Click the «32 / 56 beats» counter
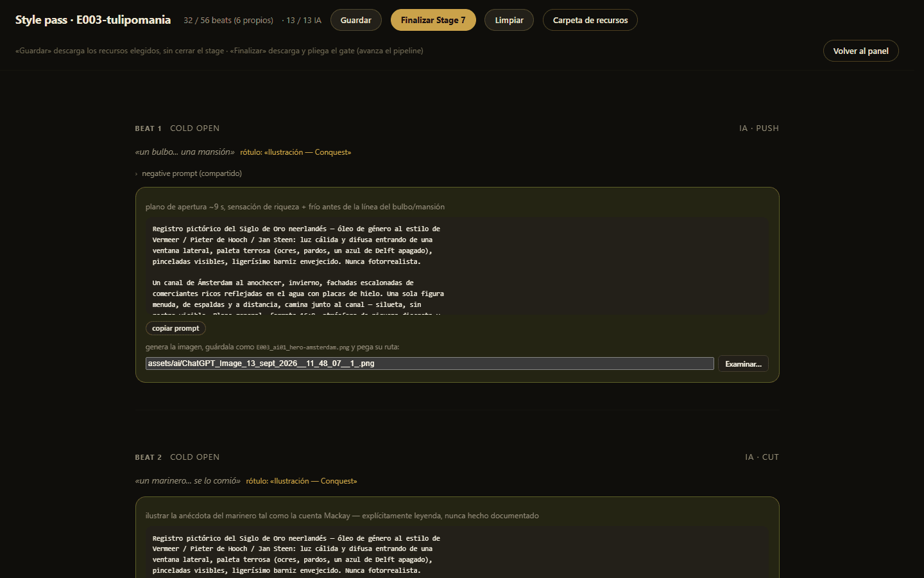 228,21
